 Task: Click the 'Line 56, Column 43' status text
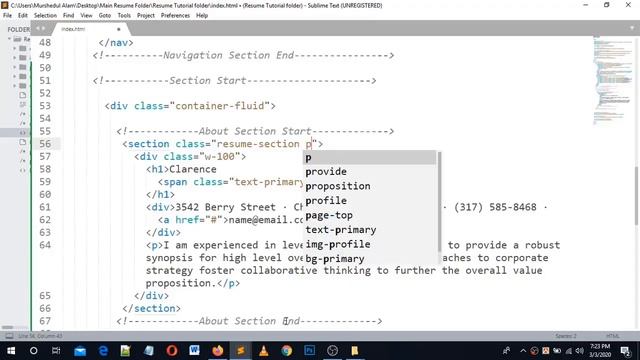pos(40,336)
